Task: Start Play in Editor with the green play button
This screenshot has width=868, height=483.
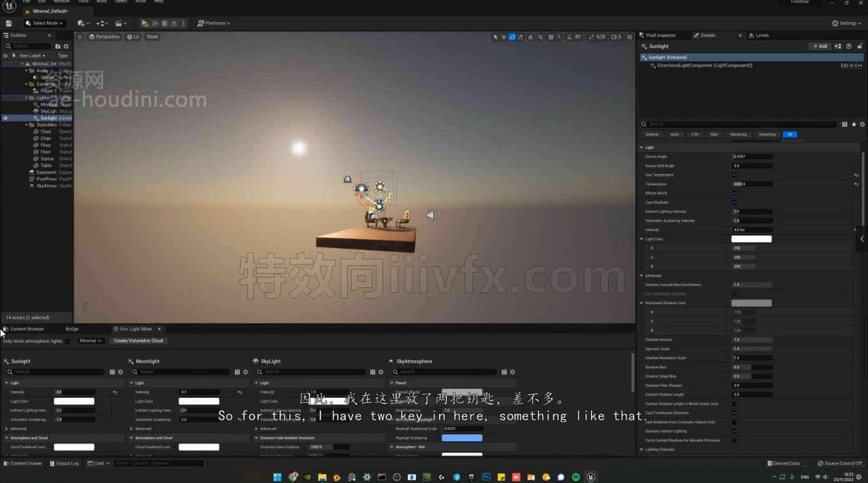Action: click(x=145, y=23)
